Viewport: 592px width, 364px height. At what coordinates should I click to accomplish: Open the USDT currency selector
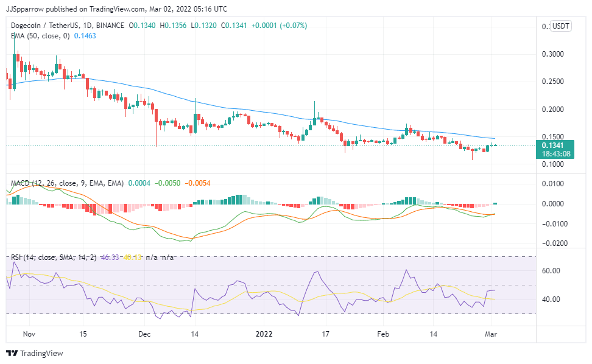click(x=559, y=26)
